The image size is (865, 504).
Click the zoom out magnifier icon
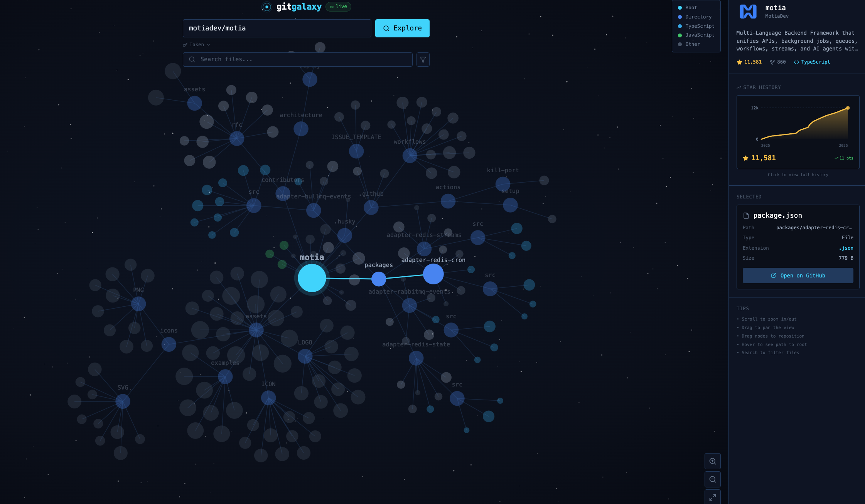[712, 479]
